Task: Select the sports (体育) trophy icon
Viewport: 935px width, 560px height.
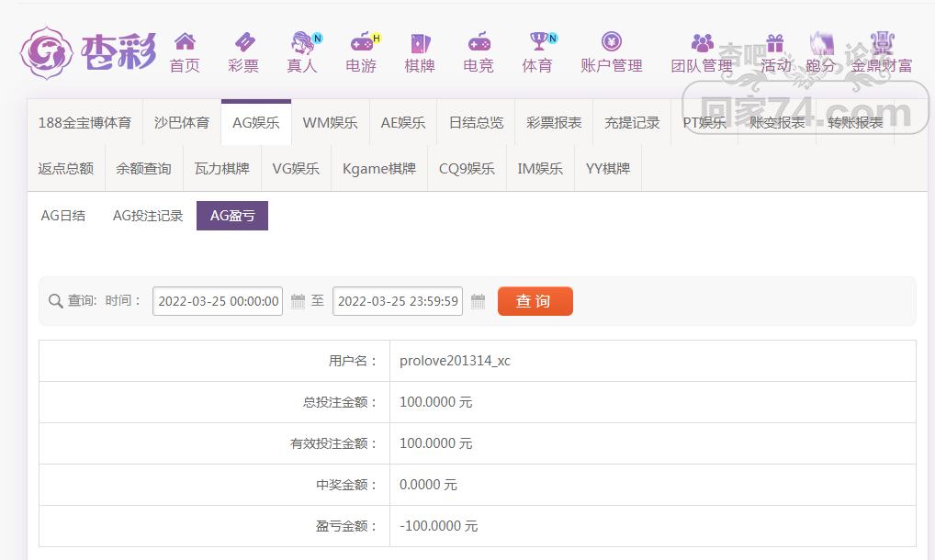Action: (537, 42)
